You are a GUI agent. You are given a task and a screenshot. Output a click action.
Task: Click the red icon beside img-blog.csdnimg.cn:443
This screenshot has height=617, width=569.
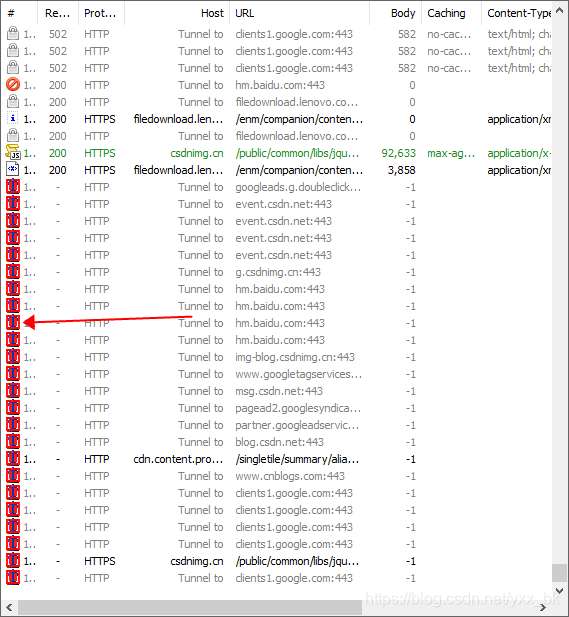coord(13,357)
